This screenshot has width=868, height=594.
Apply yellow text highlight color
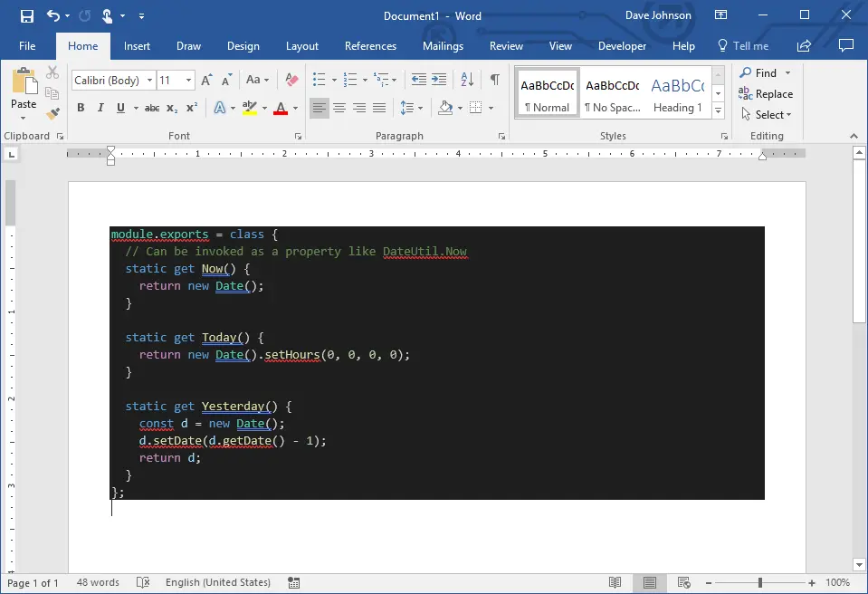click(250, 108)
